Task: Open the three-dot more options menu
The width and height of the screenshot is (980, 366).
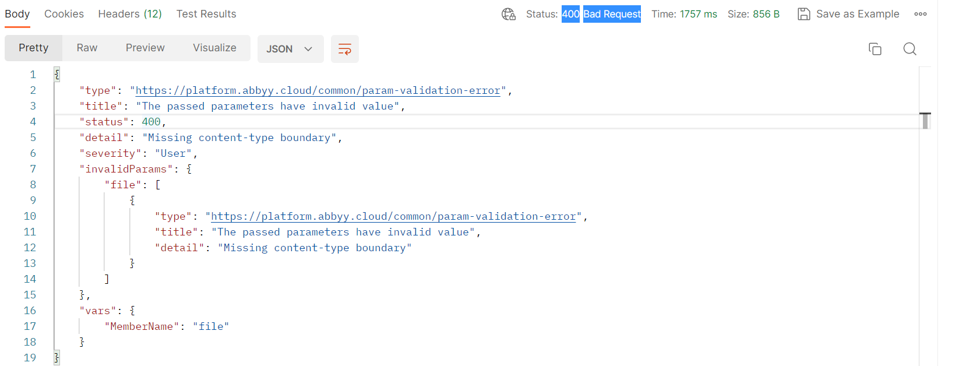Action: [920, 14]
